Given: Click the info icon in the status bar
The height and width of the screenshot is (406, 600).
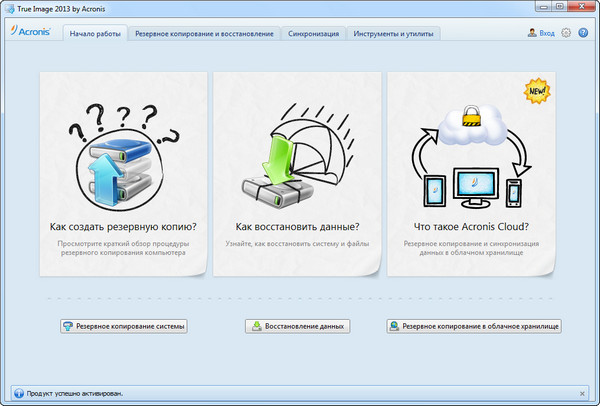Looking at the screenshot, I should [x=17, y=393].
